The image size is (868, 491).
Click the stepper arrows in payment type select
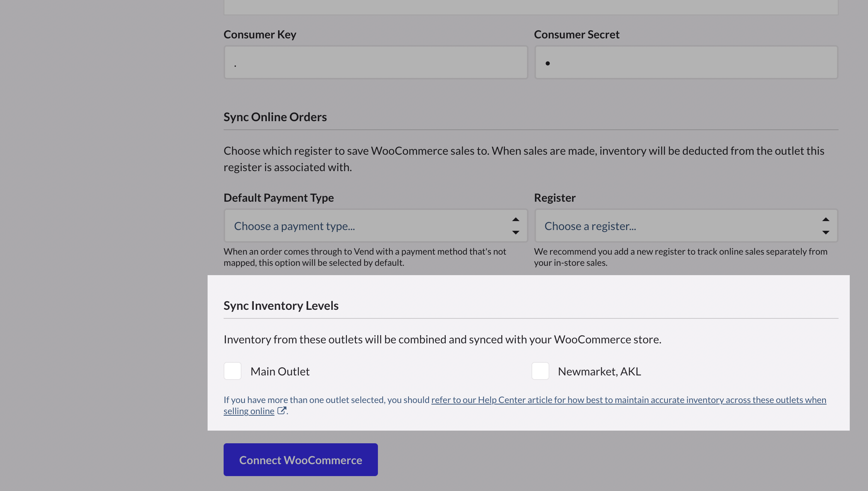tap(516, 226)
